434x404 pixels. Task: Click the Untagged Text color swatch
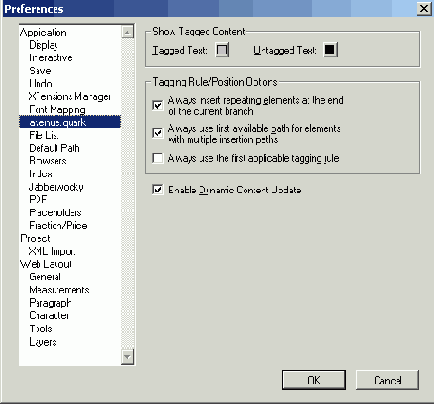tap(330, 50)
